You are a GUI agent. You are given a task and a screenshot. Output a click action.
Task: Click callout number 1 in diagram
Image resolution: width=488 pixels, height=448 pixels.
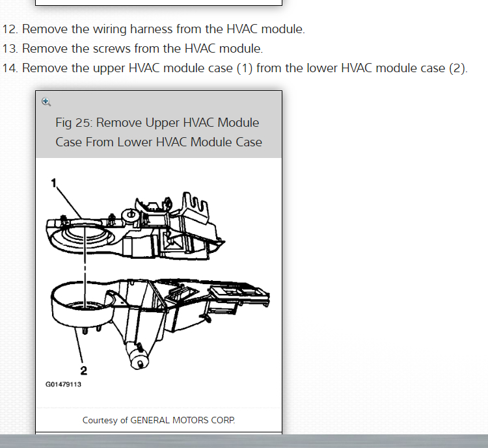53,183
